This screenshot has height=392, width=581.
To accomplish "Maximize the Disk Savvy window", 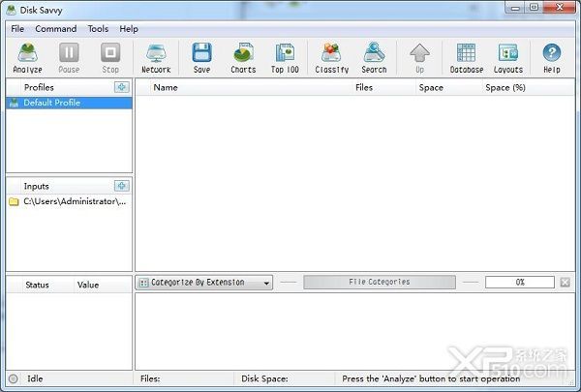I will (534, 8).
